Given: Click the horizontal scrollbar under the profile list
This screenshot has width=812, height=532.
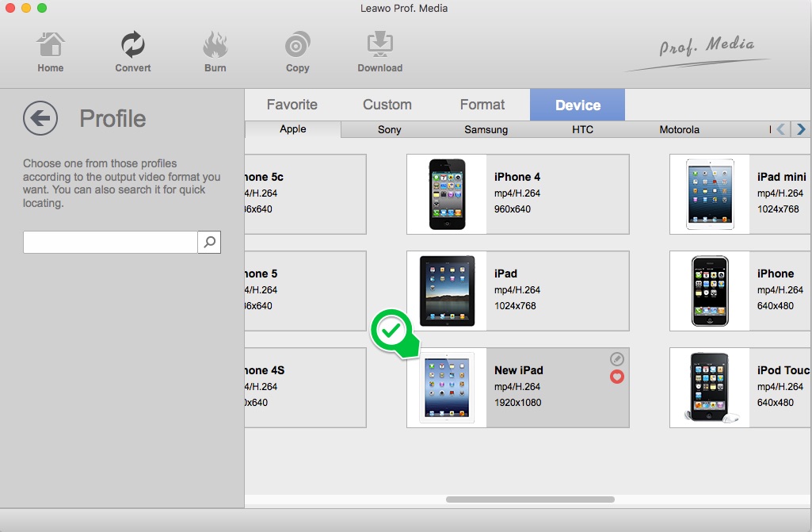Looking at the screenshot, I should 530,499.
